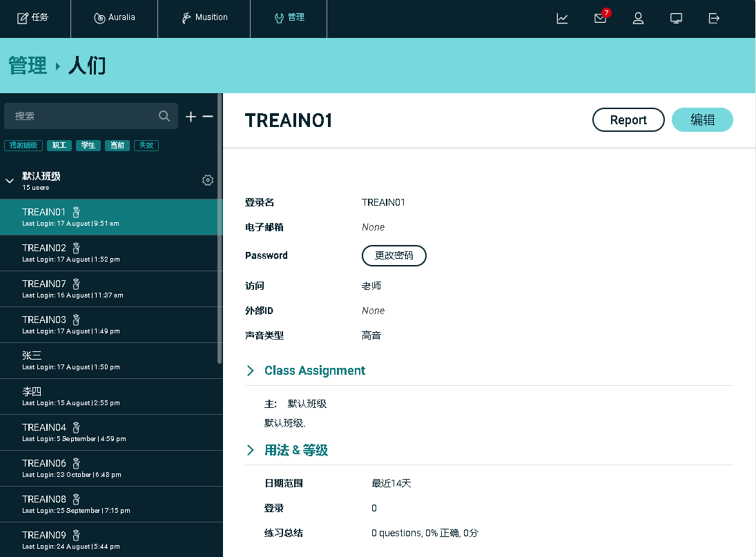Select user 李四

tap(111, 397)
